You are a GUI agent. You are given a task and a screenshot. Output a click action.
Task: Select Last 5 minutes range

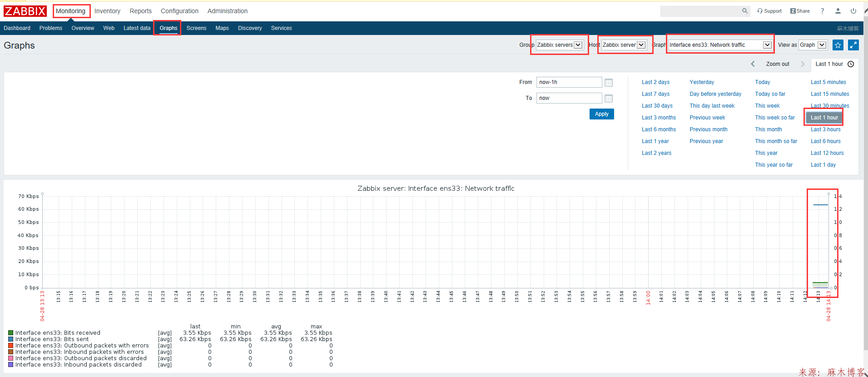pyautogui.click(x=828, y=82)
